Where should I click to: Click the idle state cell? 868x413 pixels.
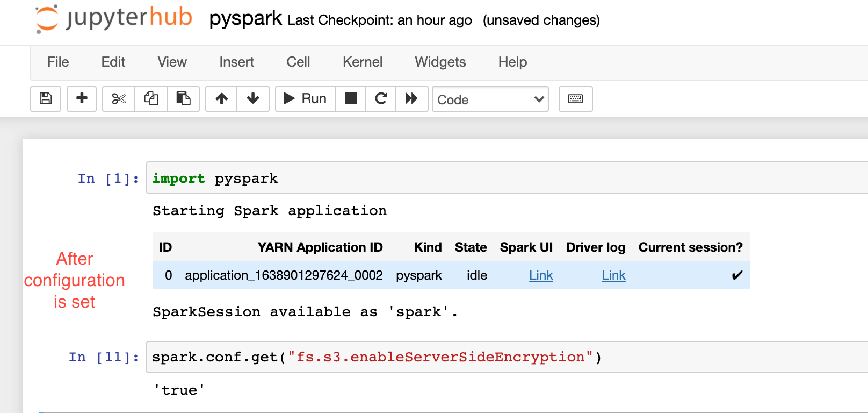pos(477,275)
